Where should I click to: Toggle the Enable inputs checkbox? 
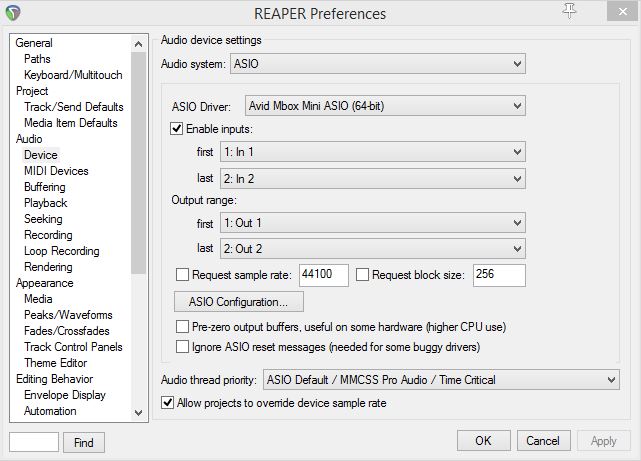(178, 129)
